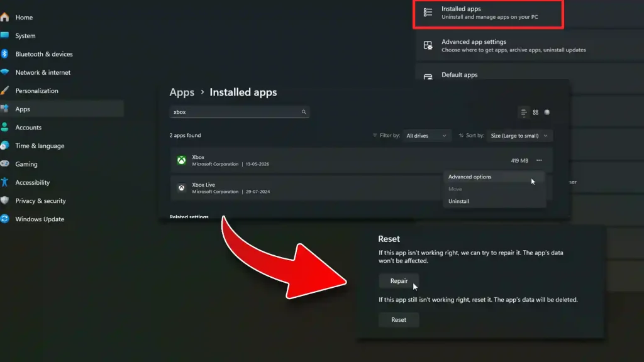Open Xbox app three-dot menu
Image resolution: width=644 pixels, height=362 pixels.
[x=539, y=160]
